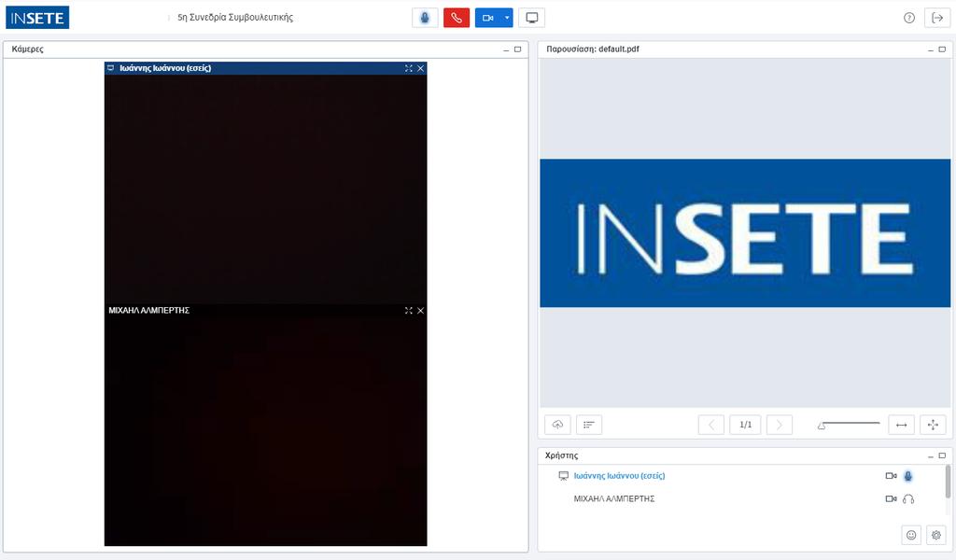Select user ΜΙΧΑΗΛ ΑΛΜΠΕΡΤΗΣ in the list

(614, 498)
